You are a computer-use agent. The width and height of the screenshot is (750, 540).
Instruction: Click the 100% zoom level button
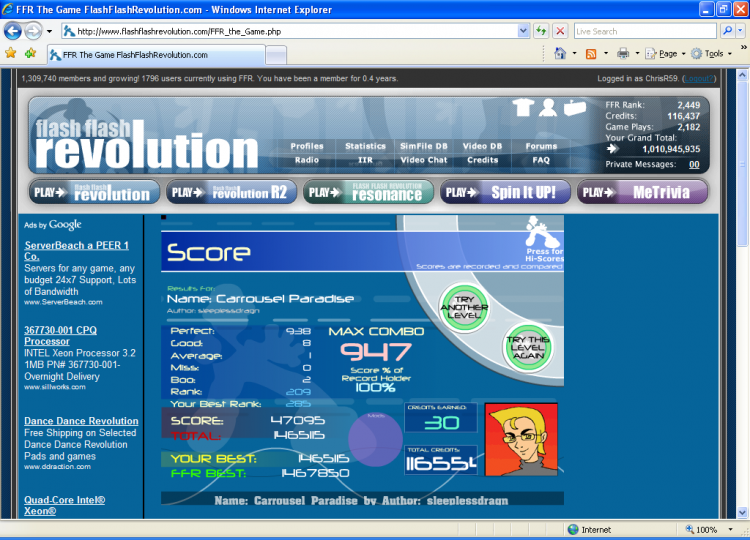pos(702,529)
